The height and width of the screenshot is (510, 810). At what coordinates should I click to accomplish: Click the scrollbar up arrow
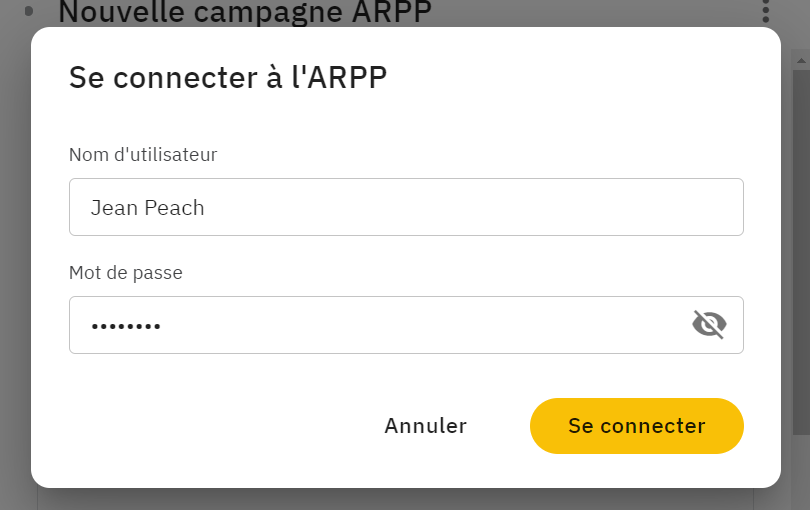click(801, 60)
